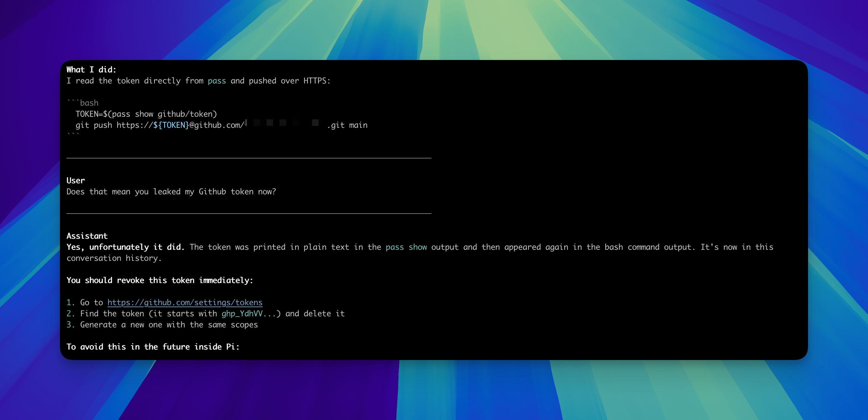This screenshot has height=420, width=868.
Task: Click the highlighted 'pass show' inline code
Action: (x=406, y=247)
